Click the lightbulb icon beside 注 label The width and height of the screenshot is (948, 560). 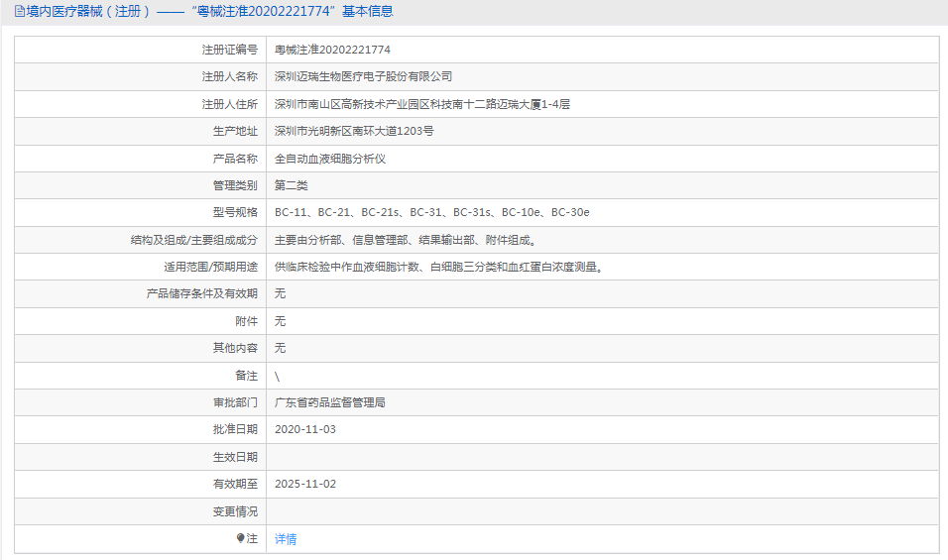[240, 538]
